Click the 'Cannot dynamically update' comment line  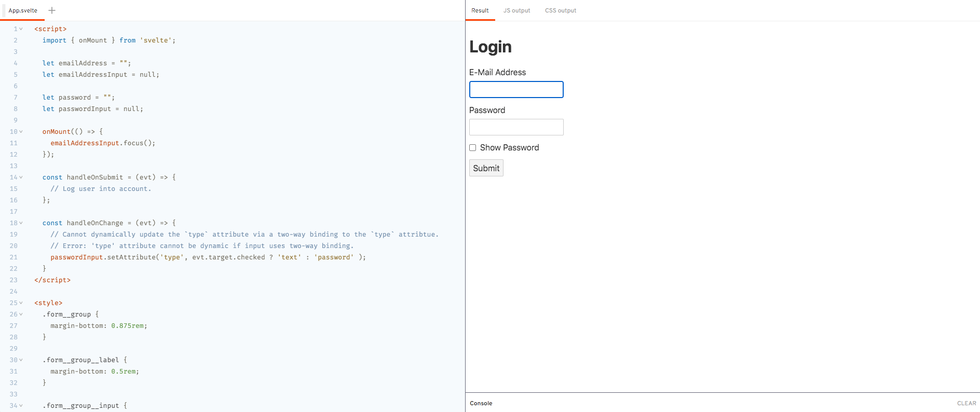coord(244,235)
